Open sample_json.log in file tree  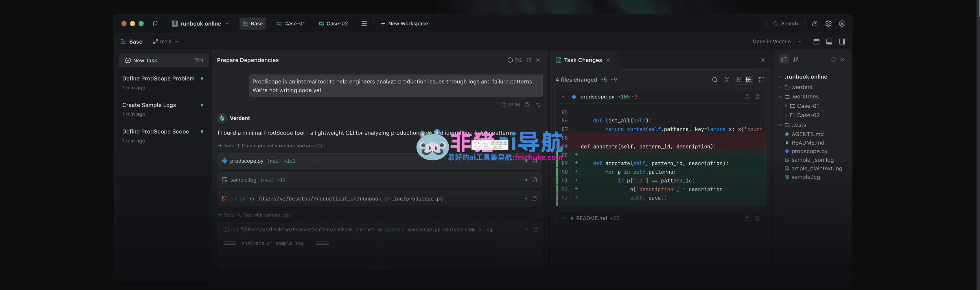(x=809, y=160)
